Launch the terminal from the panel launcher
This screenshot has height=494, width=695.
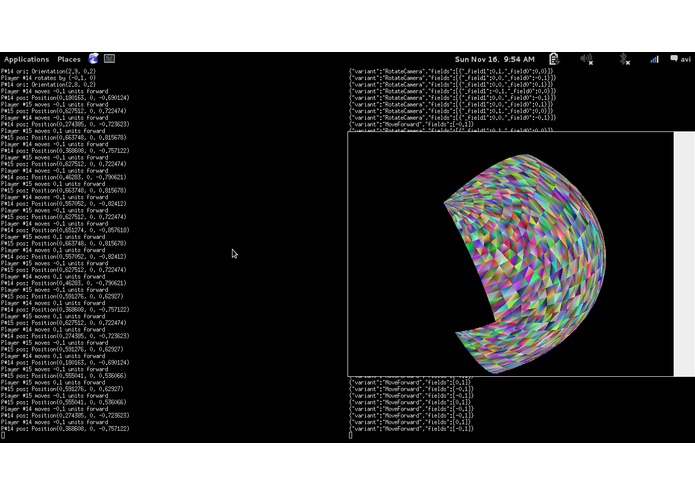109,58
